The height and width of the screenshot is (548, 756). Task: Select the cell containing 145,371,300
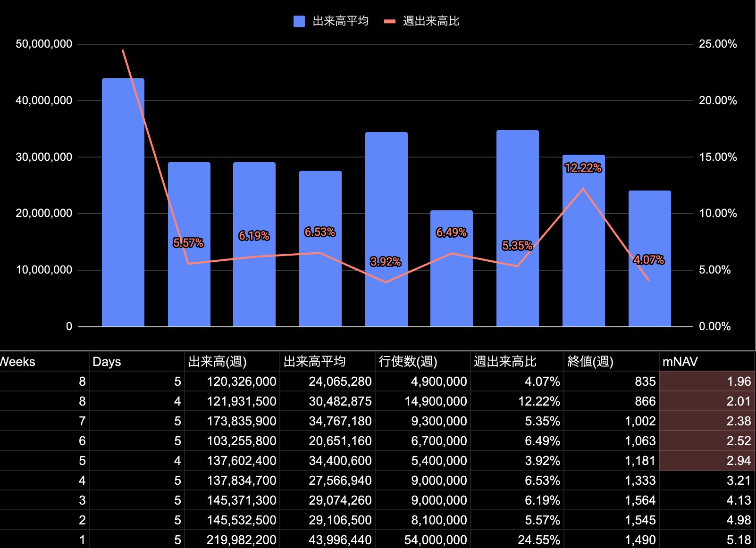[x=232, y=500]
